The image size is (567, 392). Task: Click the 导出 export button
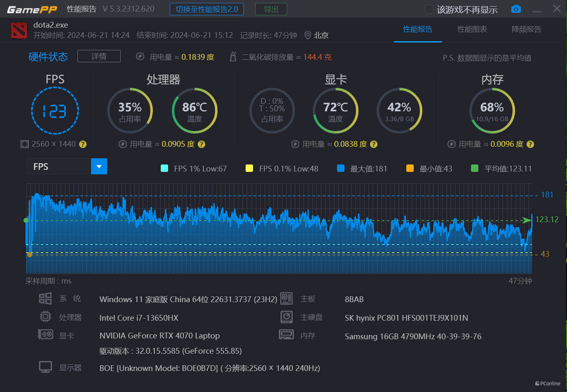271,9
